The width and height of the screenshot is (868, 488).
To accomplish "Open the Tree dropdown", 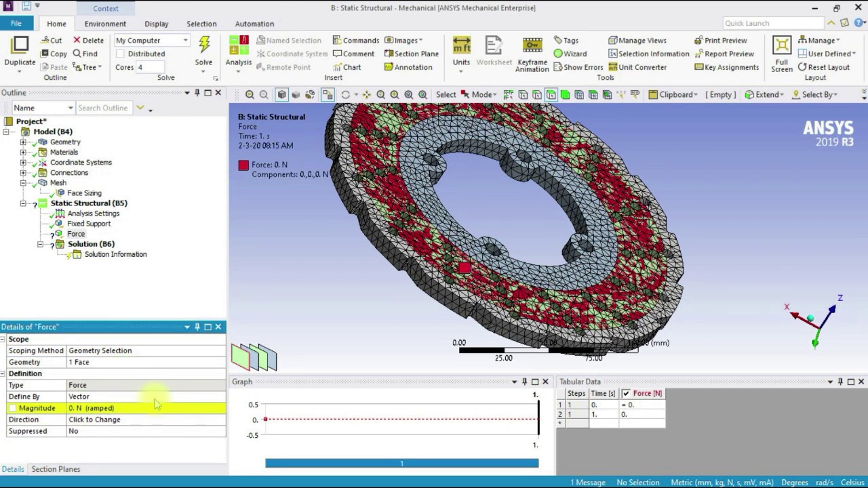I will [87, 67].
